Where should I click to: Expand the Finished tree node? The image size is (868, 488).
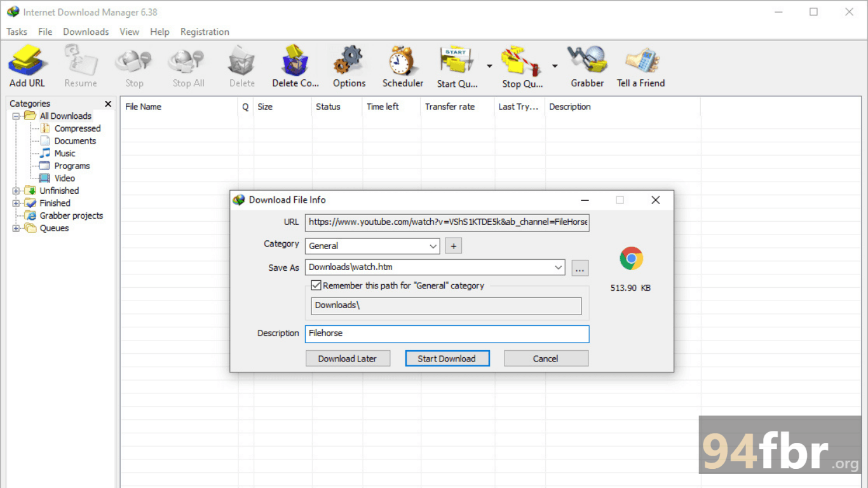(16, 203)
